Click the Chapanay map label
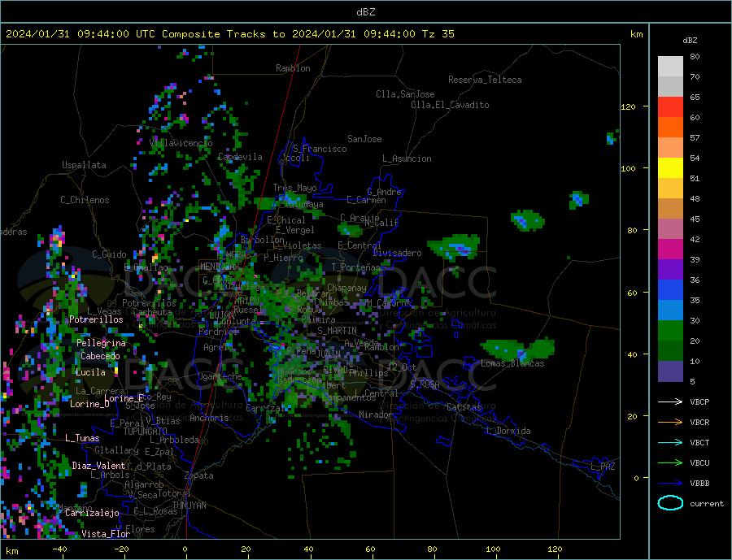Viewport: 732px width, 560px height. (346, 288)
